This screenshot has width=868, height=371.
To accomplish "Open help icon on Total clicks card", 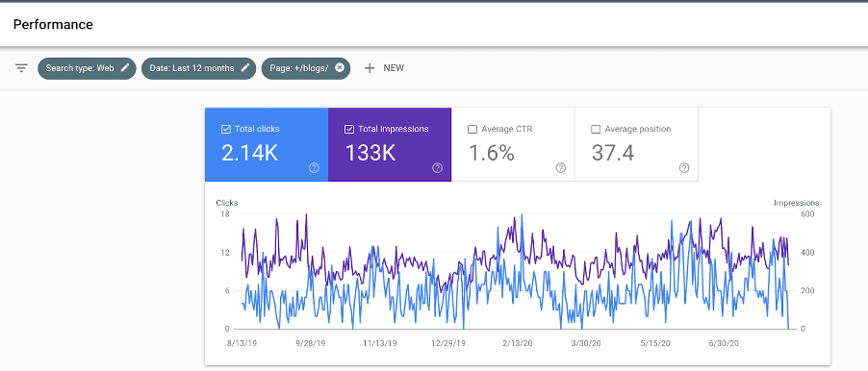I will pos(314,168).
